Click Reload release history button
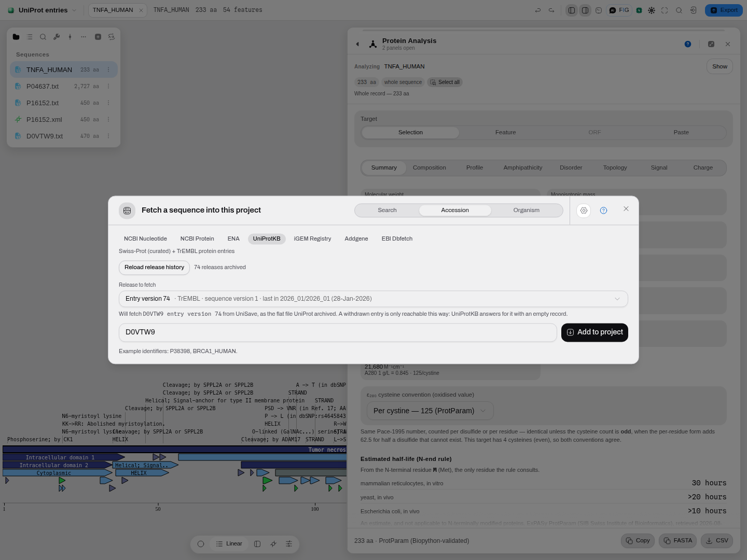This screenshot has width=747, height=560. [154, 268]
